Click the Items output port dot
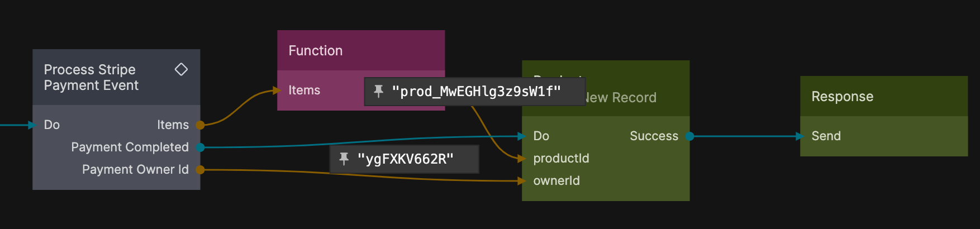Screen dimensions: 980x229 point(200,125)
